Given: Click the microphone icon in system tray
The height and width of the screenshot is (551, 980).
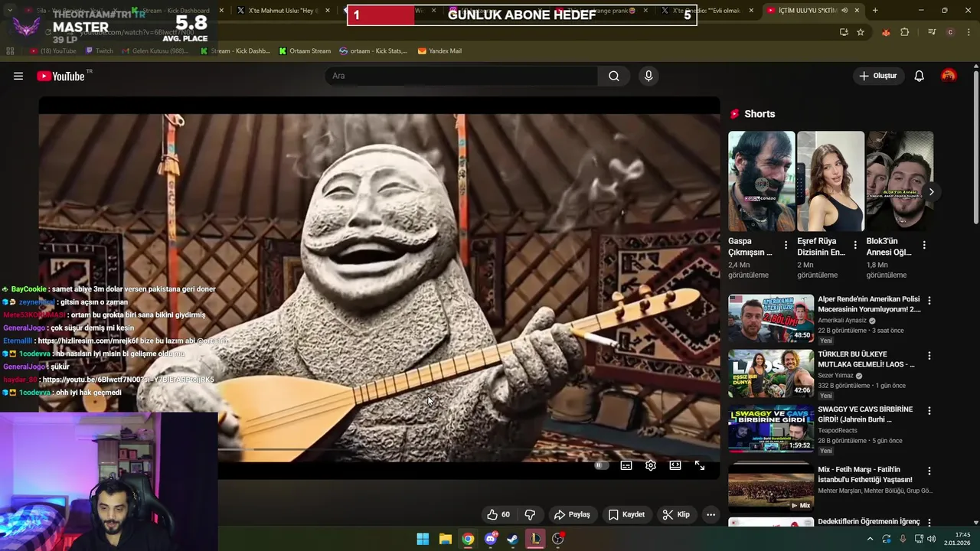Looking at the screenshot, I should tap(903, 539).
